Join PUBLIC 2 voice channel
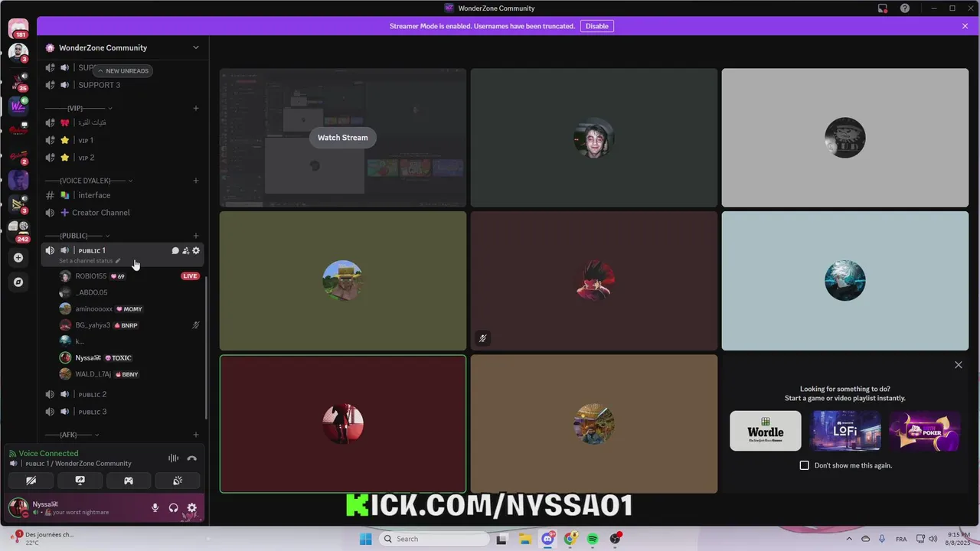This screenshot has height=551, width=980. [122, 394]
